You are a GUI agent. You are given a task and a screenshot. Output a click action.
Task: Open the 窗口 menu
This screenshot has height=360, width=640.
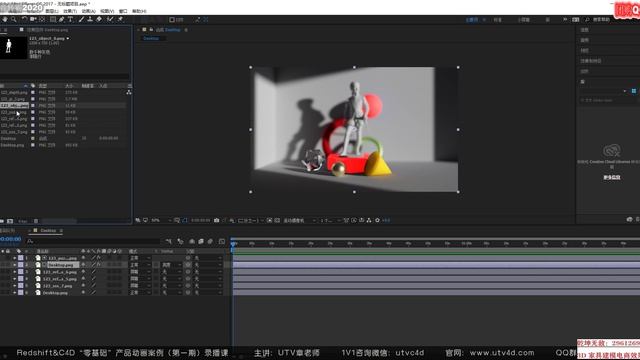[x=123, y=11]
